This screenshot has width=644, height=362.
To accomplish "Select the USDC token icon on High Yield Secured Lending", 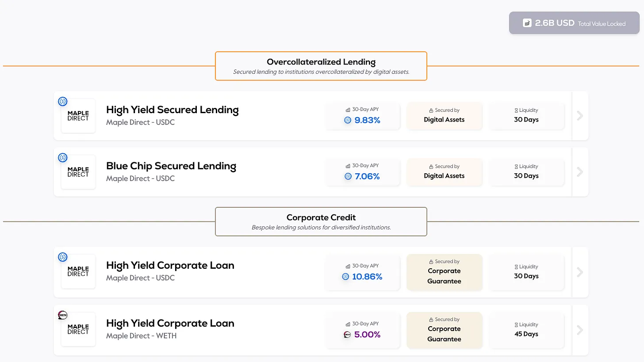I will click(62, 101).
